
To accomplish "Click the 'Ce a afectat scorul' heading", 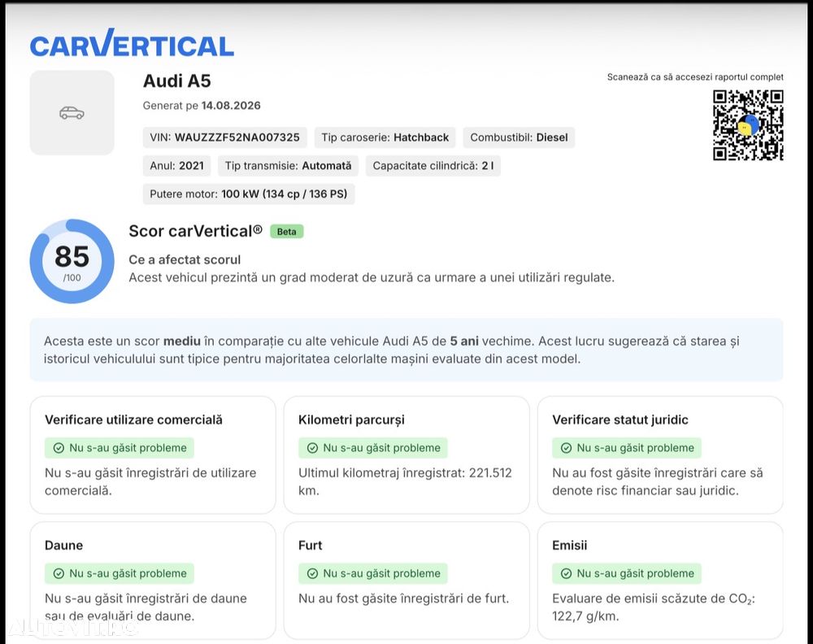I will coord(185,259).
